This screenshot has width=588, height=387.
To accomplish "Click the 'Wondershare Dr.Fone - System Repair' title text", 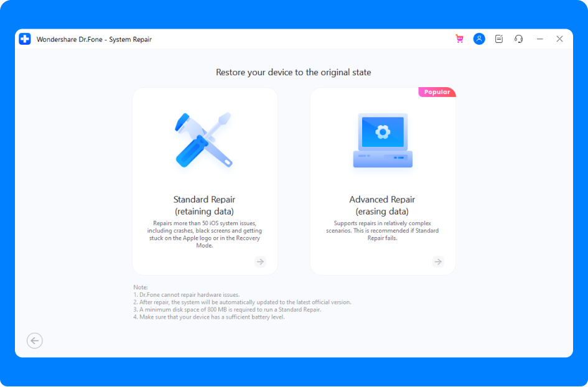I will 94,39.
